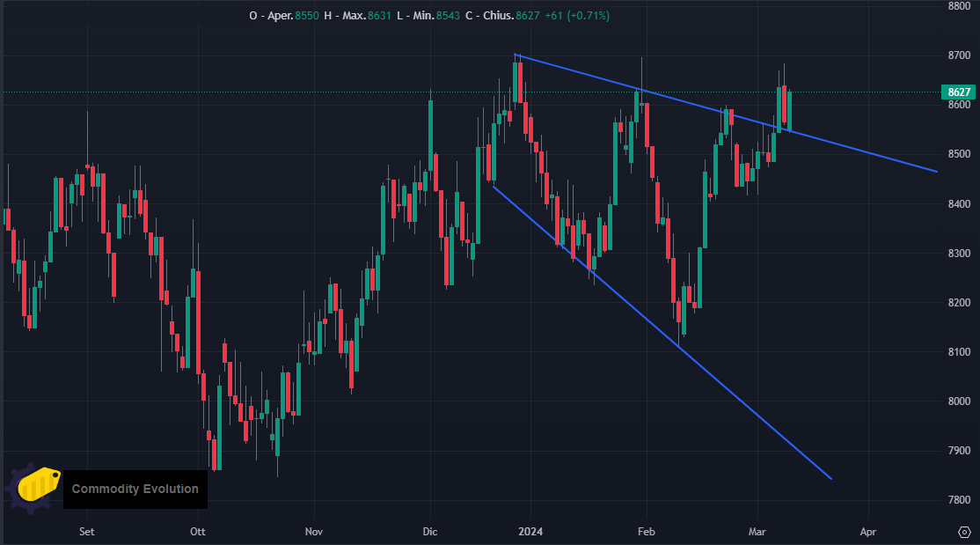The image size is (980, 545).
Task: Open chart settings gear icon
Action: 964,532
